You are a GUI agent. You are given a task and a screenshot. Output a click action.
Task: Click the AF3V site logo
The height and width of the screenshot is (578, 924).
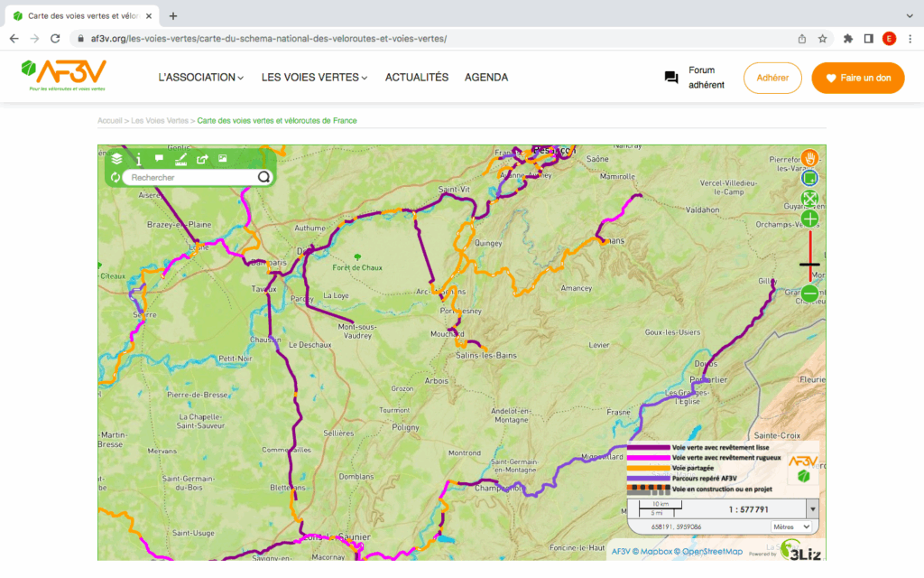[64, 75]
